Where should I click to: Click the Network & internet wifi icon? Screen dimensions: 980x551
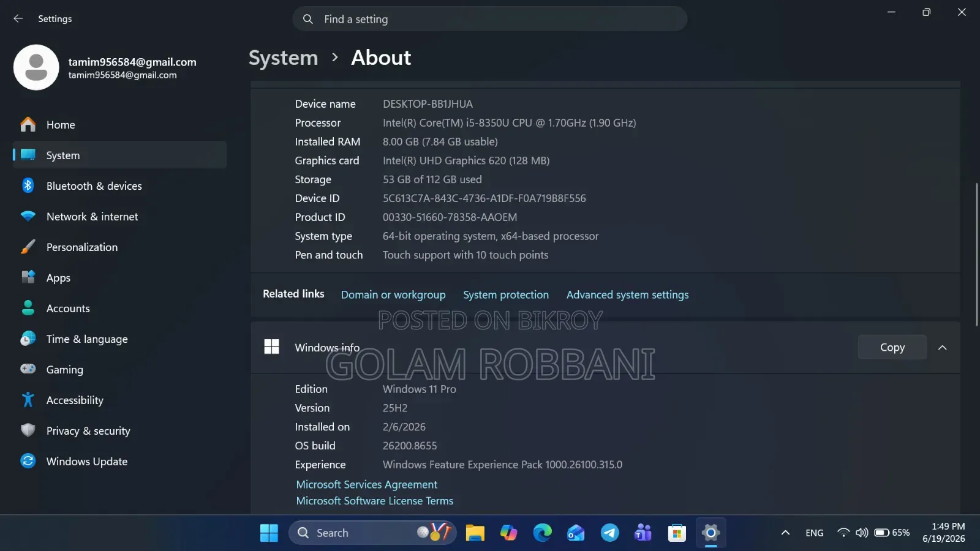(x=28, y=216)
